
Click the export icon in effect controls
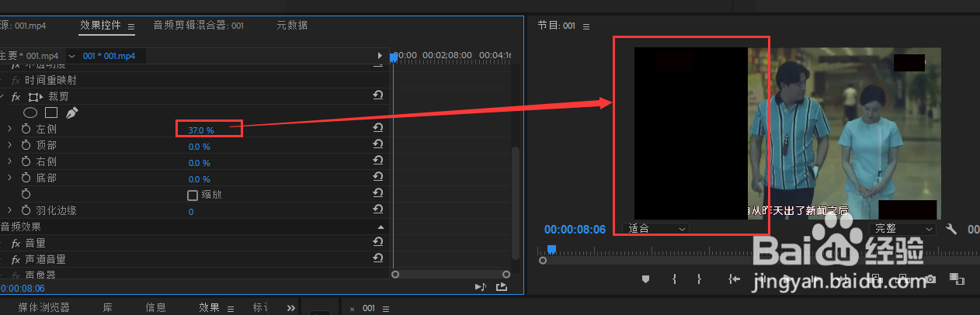[502, 287]
